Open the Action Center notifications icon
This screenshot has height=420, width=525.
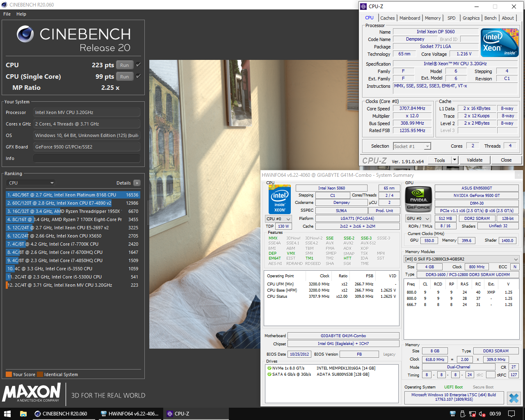(x=511, y=413)
